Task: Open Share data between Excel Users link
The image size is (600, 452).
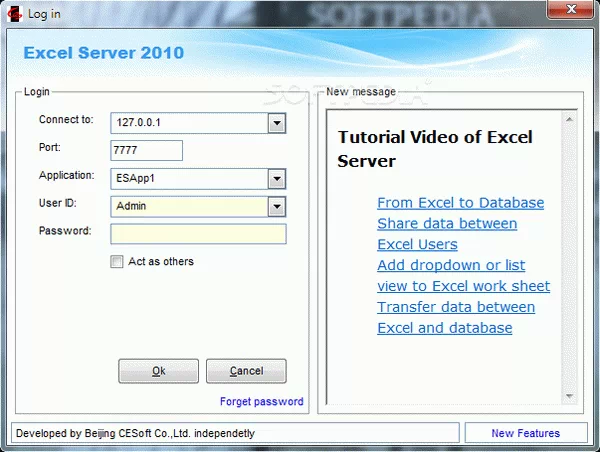Action: (x=447, y=234)
